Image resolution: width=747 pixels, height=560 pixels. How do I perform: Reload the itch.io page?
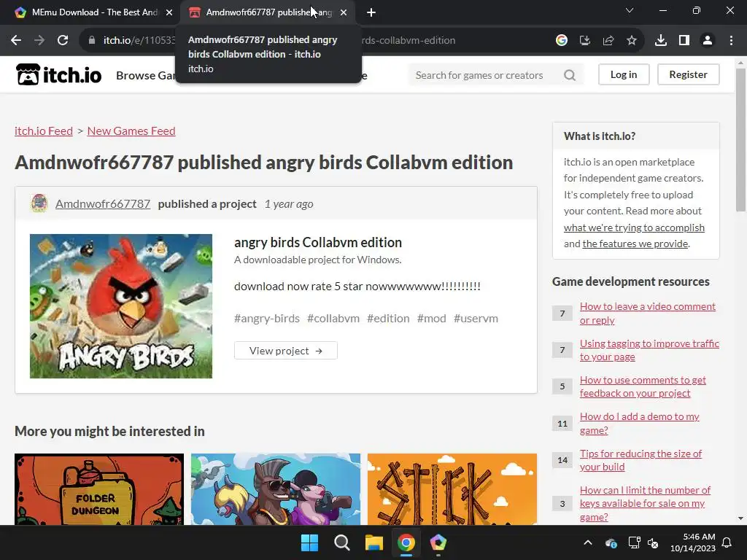63,41
